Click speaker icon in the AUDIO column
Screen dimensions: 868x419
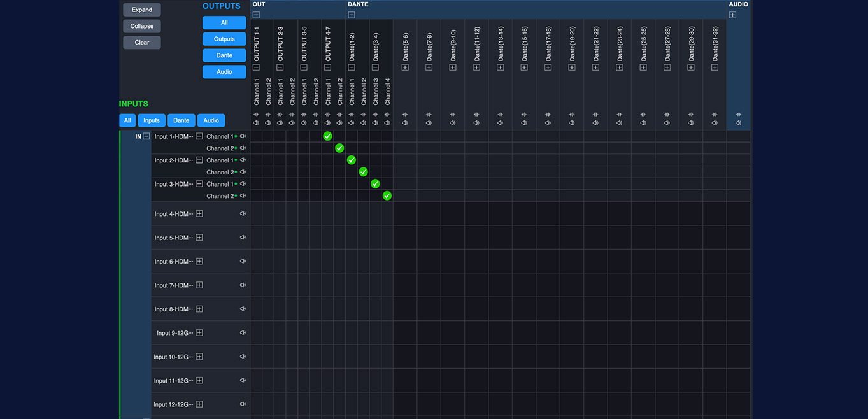click(738, 123)
